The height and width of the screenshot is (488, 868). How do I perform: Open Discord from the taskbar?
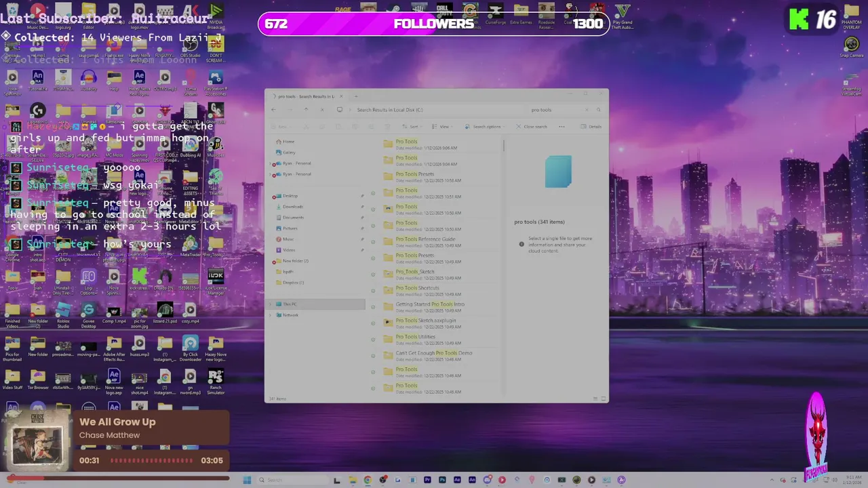click(x=487, y=480)
